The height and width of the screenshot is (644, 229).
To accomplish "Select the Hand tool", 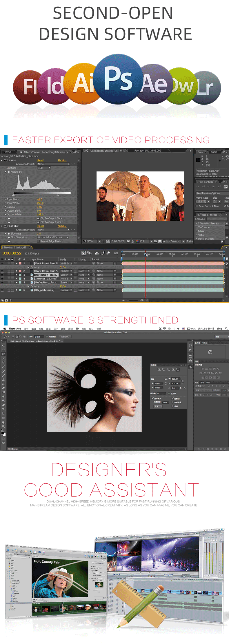I will 3,422.
